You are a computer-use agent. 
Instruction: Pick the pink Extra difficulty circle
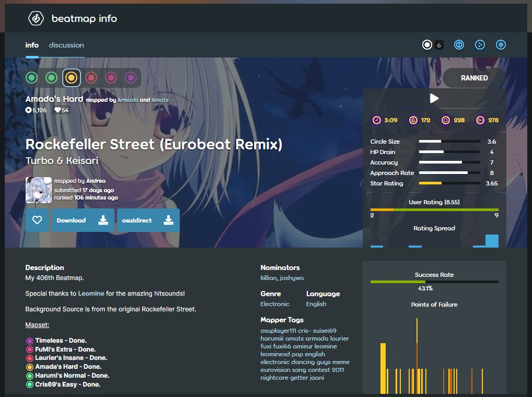click(111, 78)
